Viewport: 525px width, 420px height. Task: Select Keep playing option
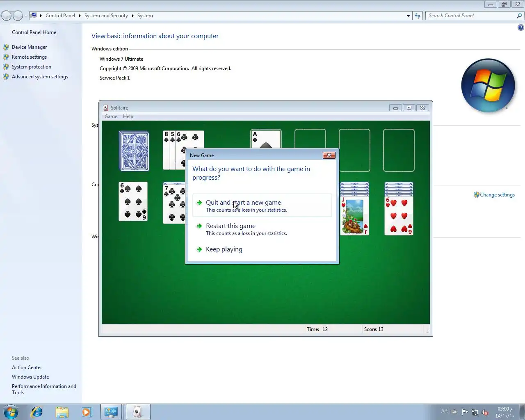262,249
